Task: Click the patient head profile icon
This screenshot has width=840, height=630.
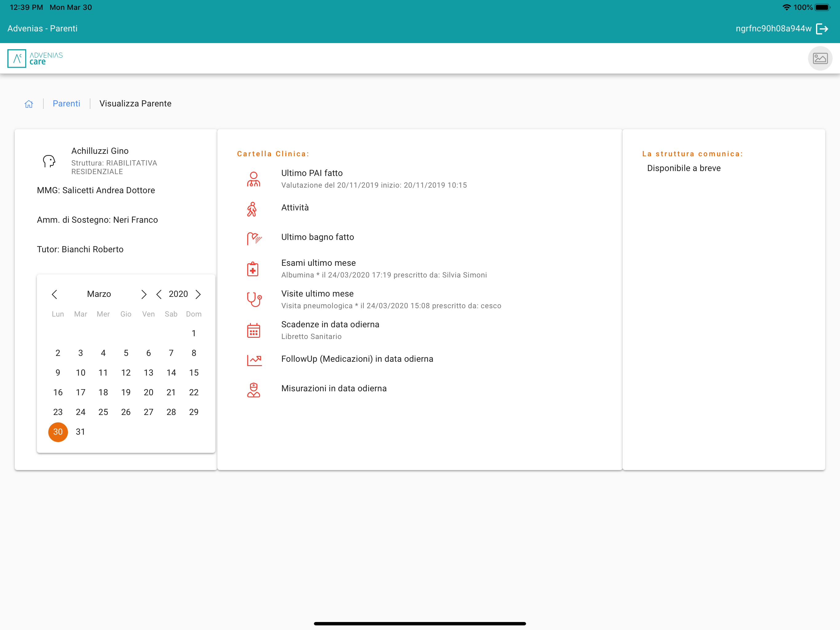Action: (49, 161)
